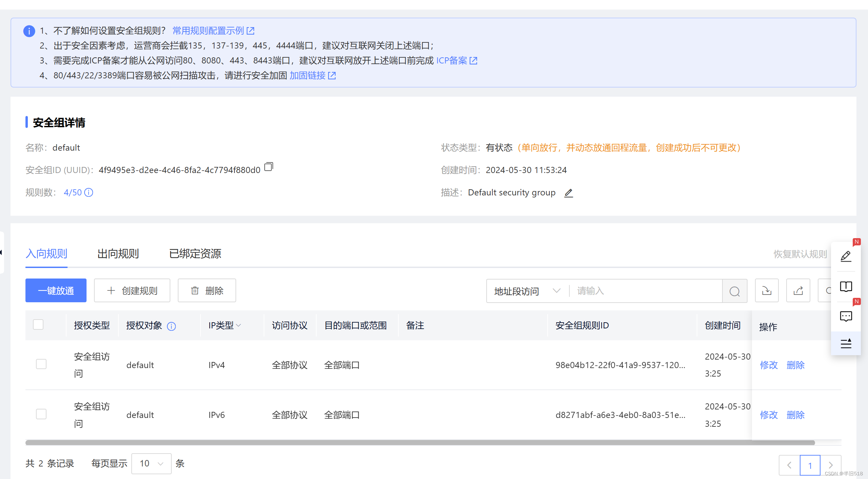Image resolution: width=868 pixels, height=479 pixels.
Task: Click the authorized-object info icon in the table header
Action: tap(171, 326)
